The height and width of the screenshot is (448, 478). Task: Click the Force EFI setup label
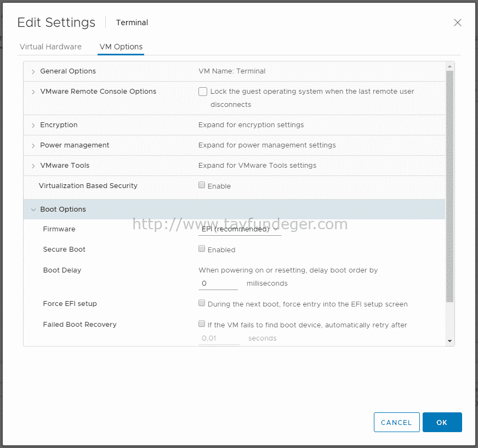tap(70, 304)
